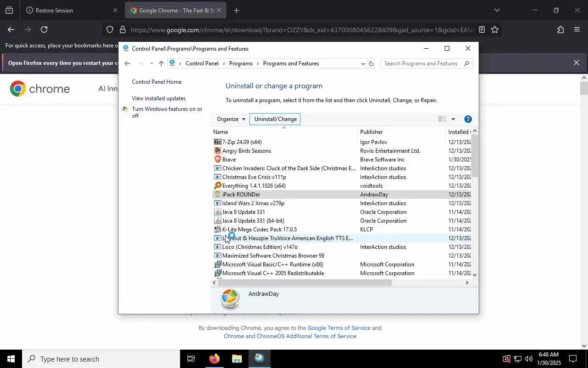Open View installed updates link

(x=158, y=98)
